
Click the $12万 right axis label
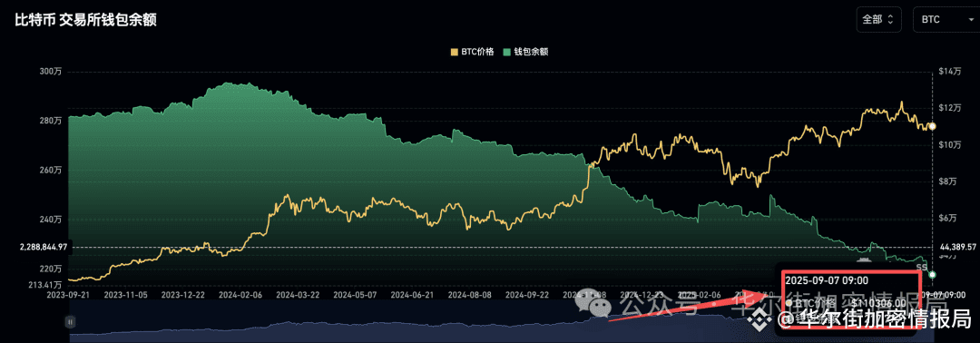point(949,108)
